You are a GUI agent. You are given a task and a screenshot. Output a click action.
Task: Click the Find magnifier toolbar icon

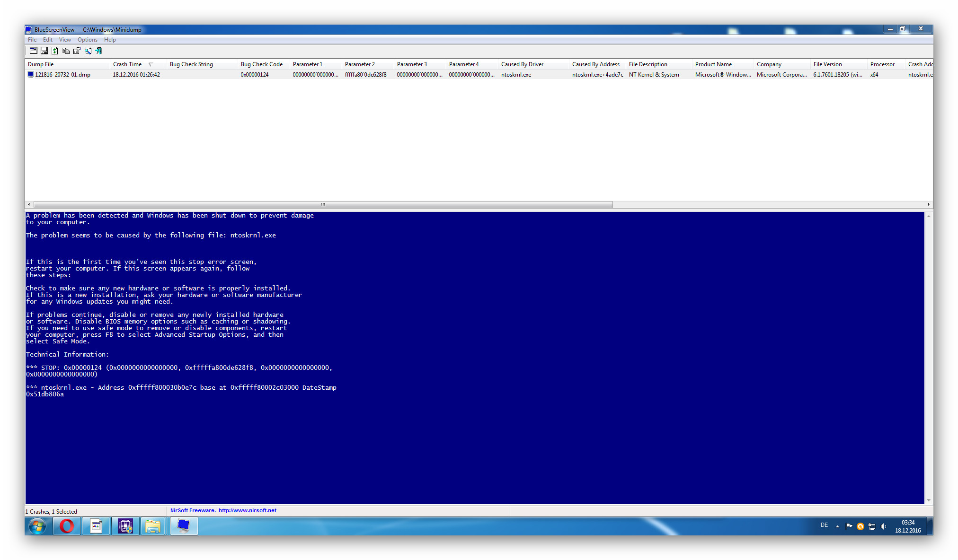88,51
